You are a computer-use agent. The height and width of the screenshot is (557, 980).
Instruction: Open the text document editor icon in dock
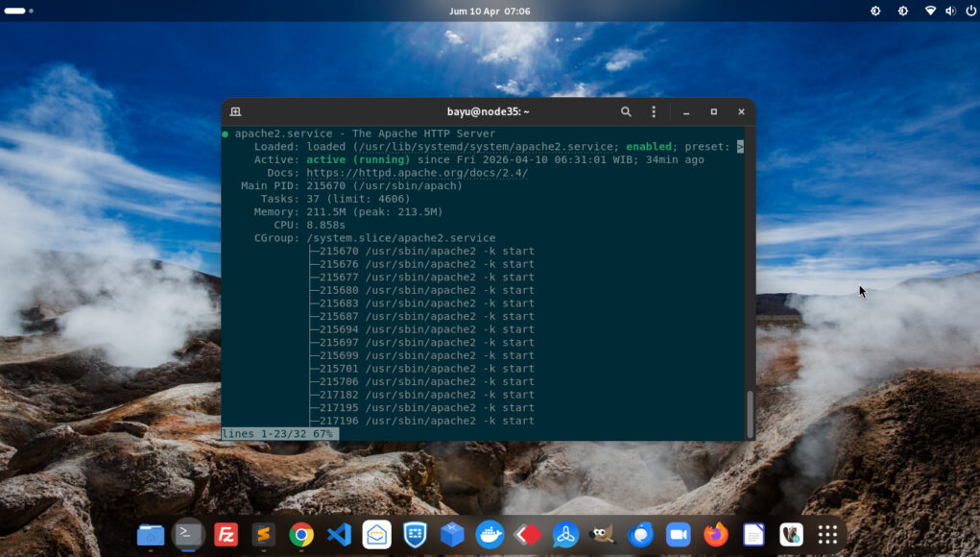(753, 535)
